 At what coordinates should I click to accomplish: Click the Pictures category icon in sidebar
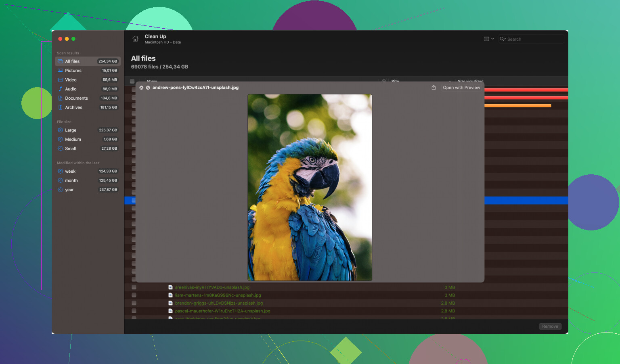coord(60,71)
